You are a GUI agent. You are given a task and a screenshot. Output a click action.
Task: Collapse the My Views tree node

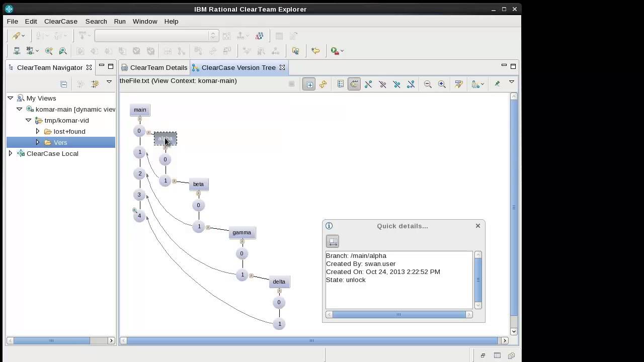point(11,98)
